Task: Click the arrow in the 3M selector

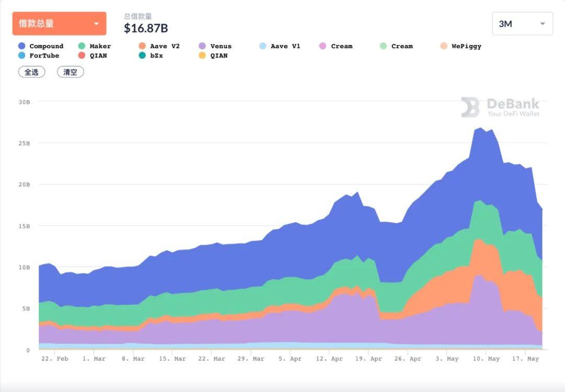Action: 543,24
